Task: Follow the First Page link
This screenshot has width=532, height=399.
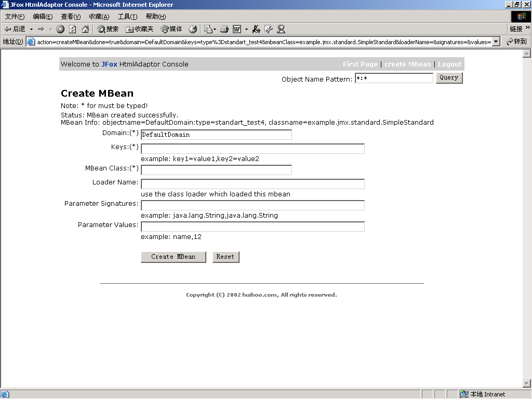Action: (360, 64)
